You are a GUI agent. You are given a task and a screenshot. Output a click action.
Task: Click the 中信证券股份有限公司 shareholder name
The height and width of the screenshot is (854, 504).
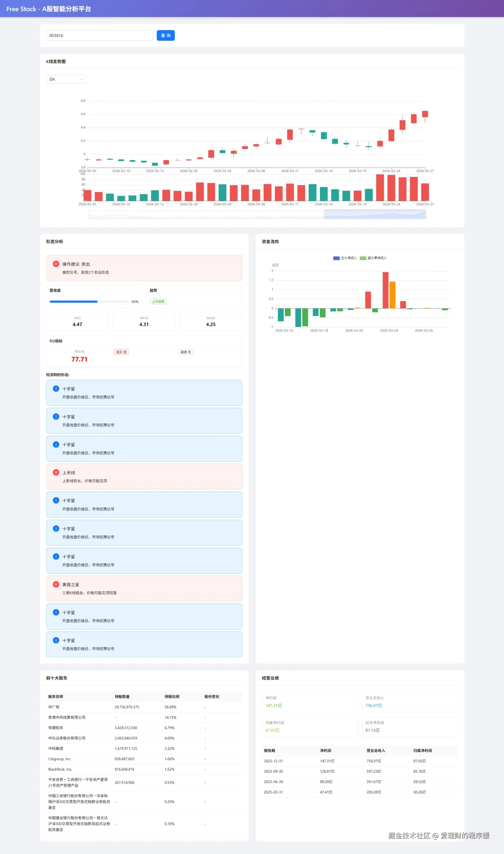click(67, 738)
